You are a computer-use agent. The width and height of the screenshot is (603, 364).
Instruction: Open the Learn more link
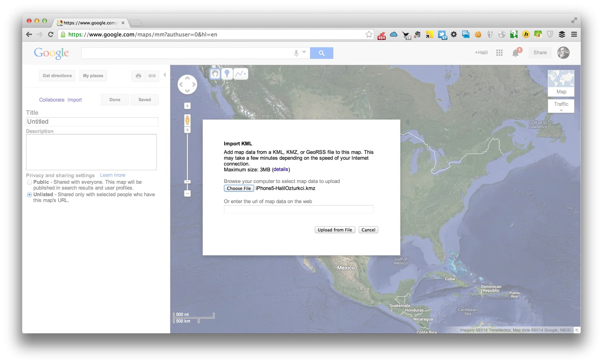point(113,175)
